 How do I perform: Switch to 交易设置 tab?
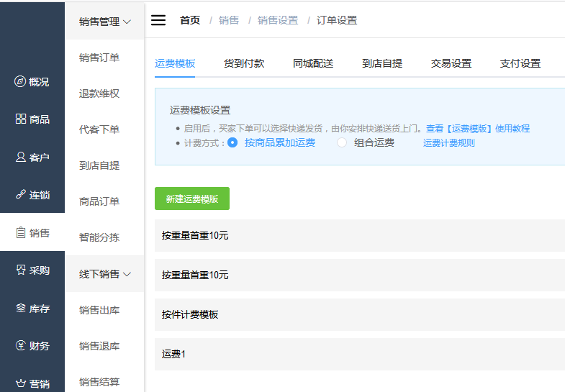(x=451, y=63)
